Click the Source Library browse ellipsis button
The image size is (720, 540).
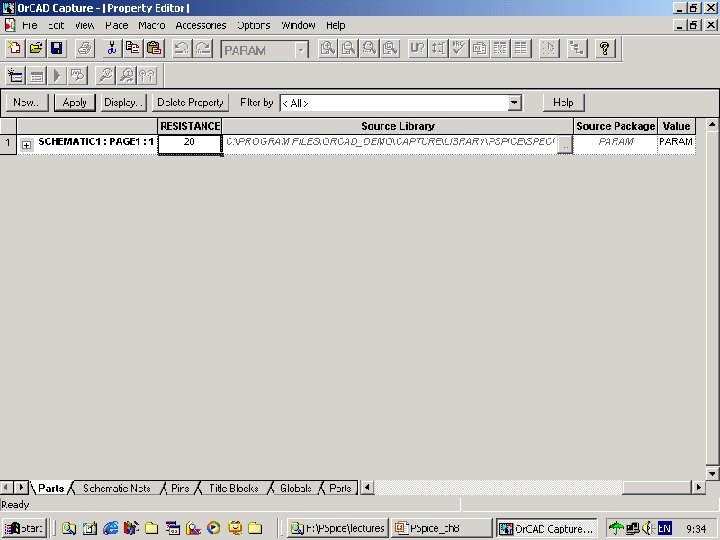point(565,145)
